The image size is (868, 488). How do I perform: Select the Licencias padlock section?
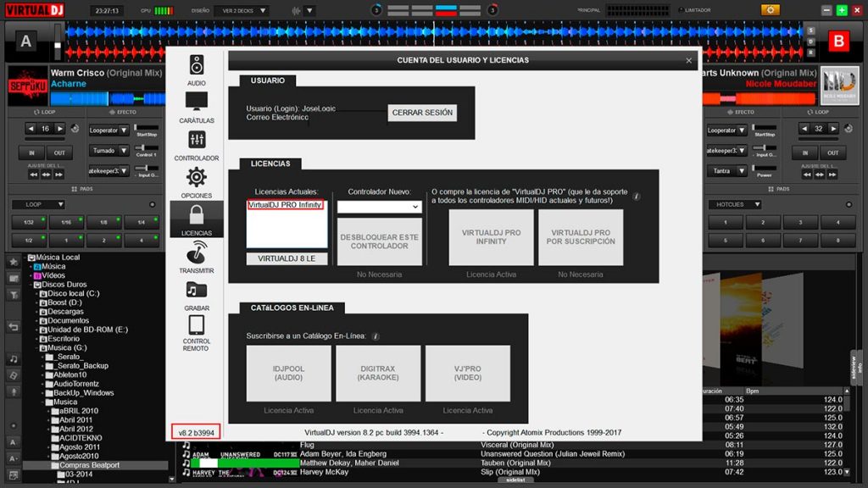coord(197,219)
